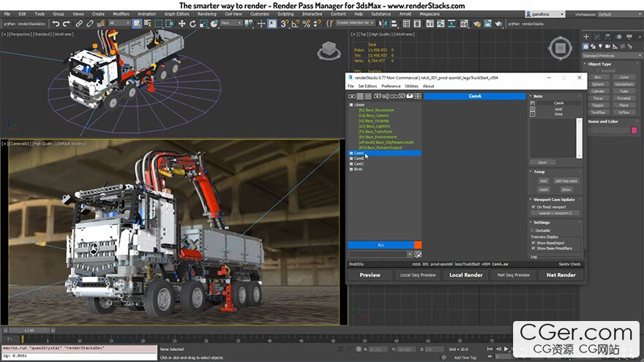Viewport: 644px width, 362px height.
Task: Click the Local Render button
Action: (465, 275)
